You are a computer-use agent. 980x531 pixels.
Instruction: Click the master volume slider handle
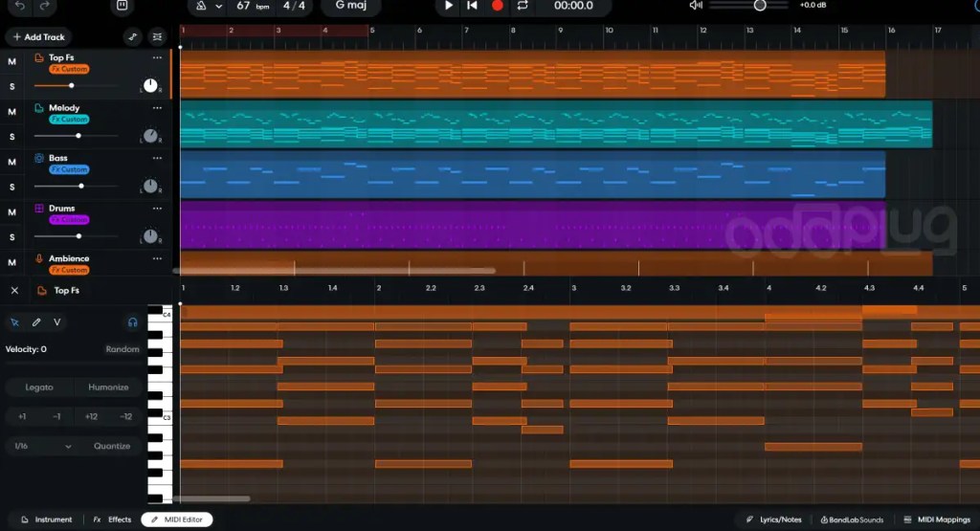[759, 6]
